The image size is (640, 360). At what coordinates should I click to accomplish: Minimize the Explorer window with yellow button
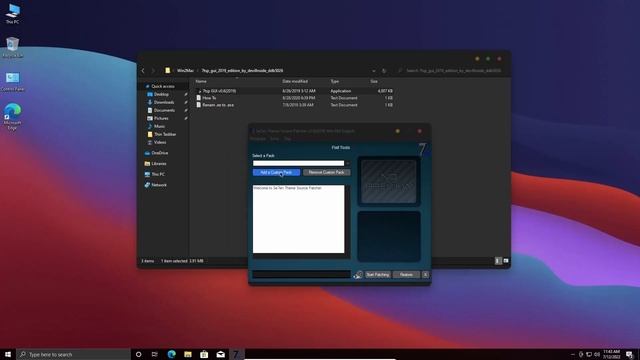pyautogui.click(x=477, y=59)
